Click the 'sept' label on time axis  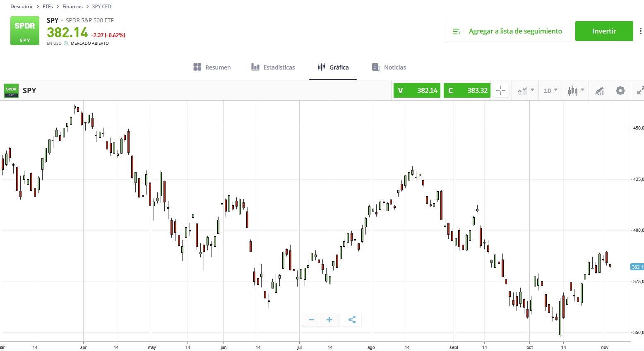(454, 347)
